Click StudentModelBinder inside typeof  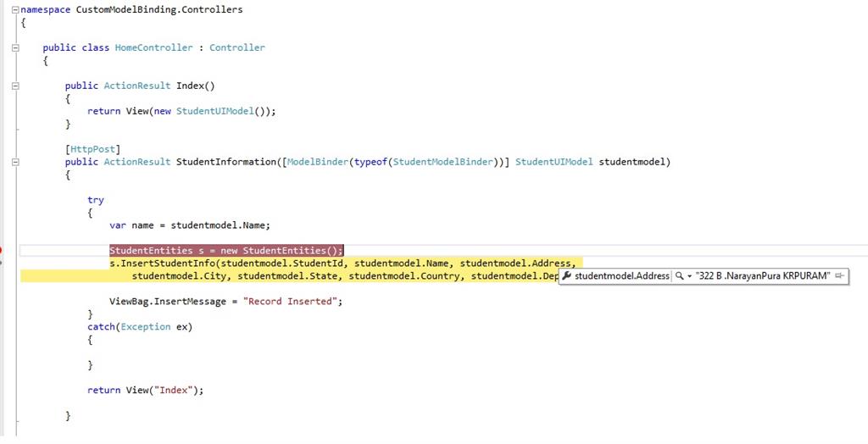pos(442,162)
